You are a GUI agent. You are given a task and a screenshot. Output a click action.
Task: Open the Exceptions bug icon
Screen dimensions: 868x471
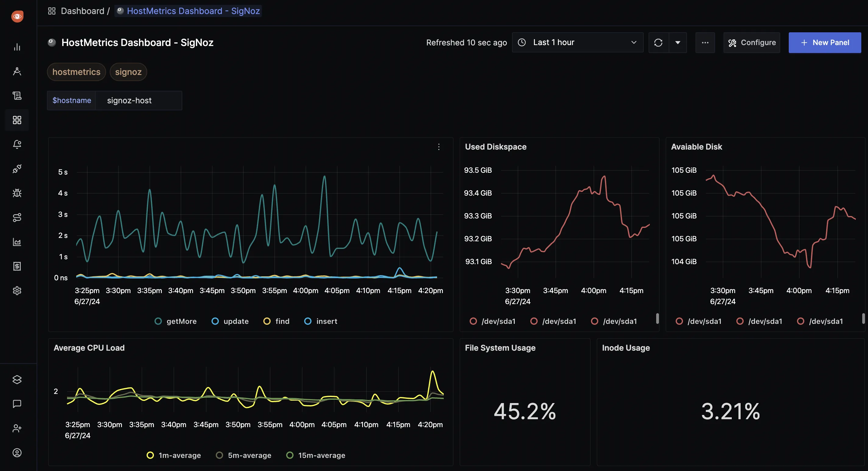tap(17, 193)
